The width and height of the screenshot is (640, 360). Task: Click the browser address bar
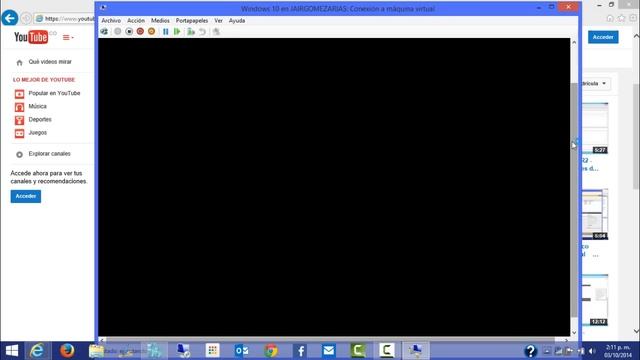tap(64, 19)
